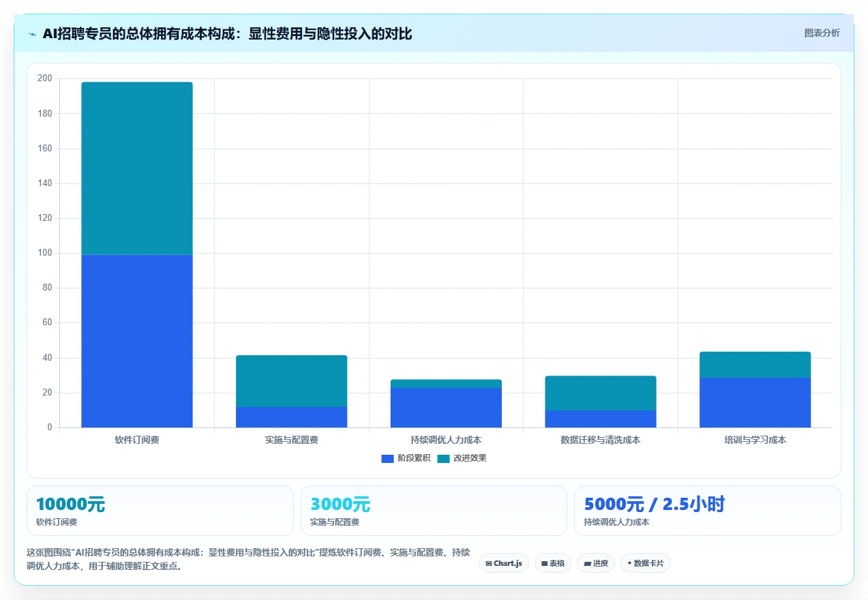Click the teal 数据迁移与清洗成本 bar segment
Viewport: 868px width, 600px height.
tap(601, 393)
